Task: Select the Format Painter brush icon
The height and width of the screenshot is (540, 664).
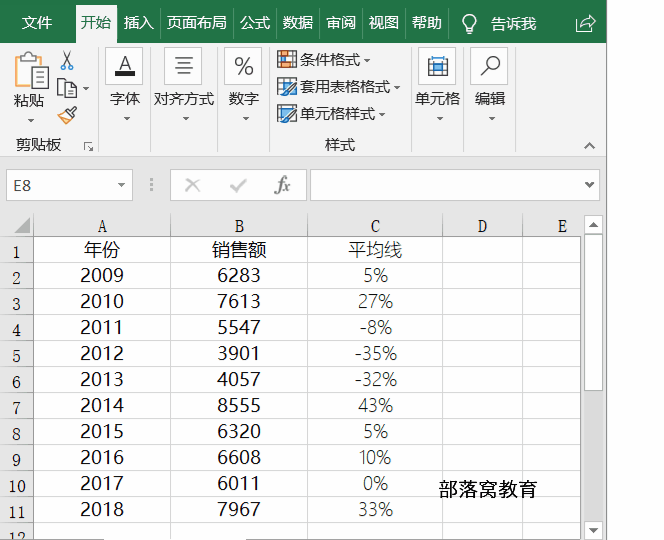Action: (x=67, y=115)
